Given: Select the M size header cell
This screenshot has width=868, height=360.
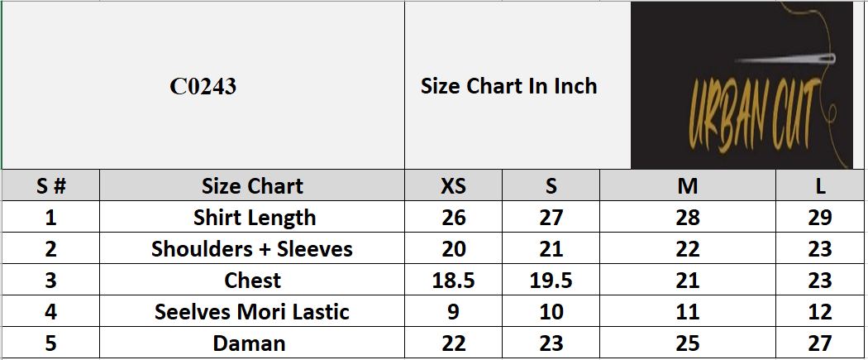Looking at the screenshot, I should pyautogui.click(x=688, y=186).
